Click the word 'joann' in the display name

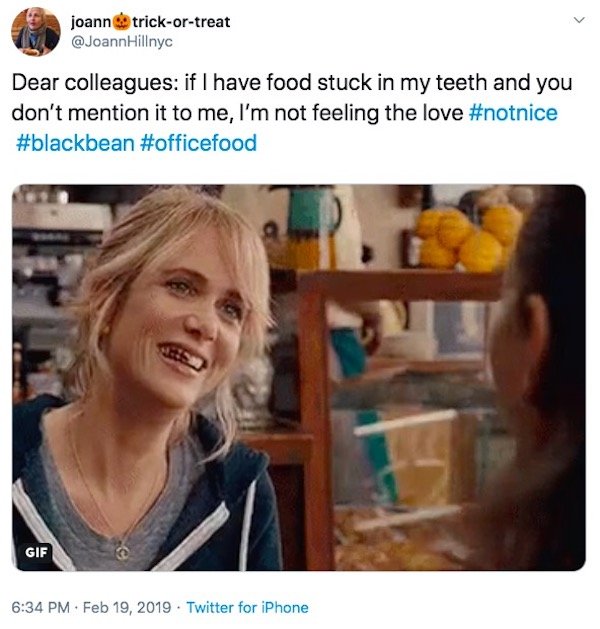91,21
